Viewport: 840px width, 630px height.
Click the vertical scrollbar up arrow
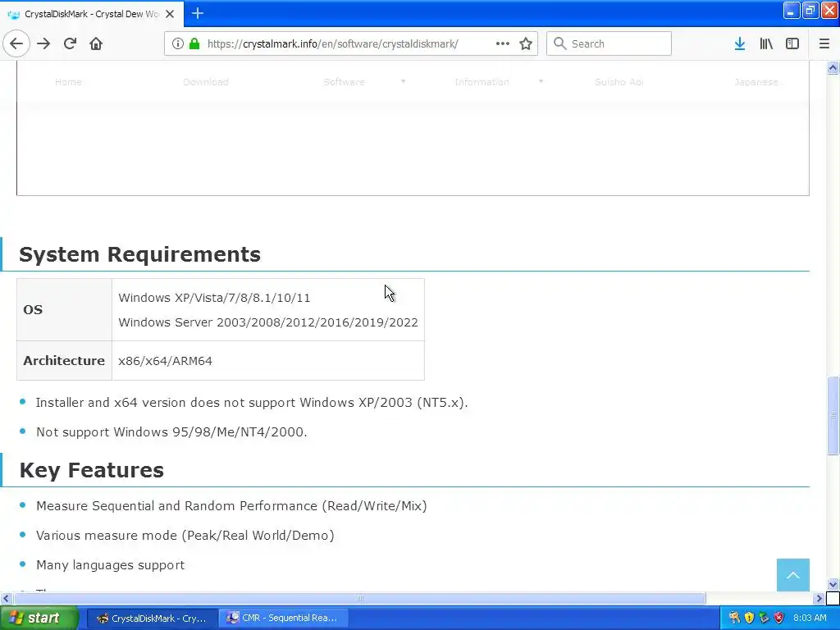click(x=833, y=67)
